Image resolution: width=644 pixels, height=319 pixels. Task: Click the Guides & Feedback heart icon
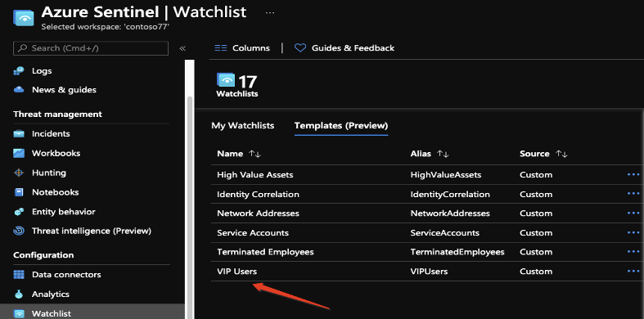tap(300, 48)
